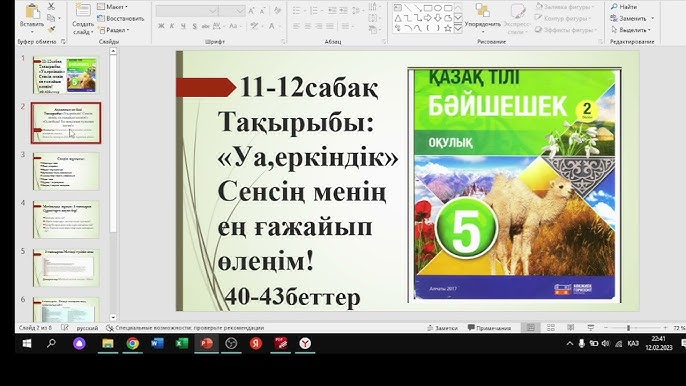
Task: Open the Заменить dropdown arrow
Action: (x=653, y=18)
